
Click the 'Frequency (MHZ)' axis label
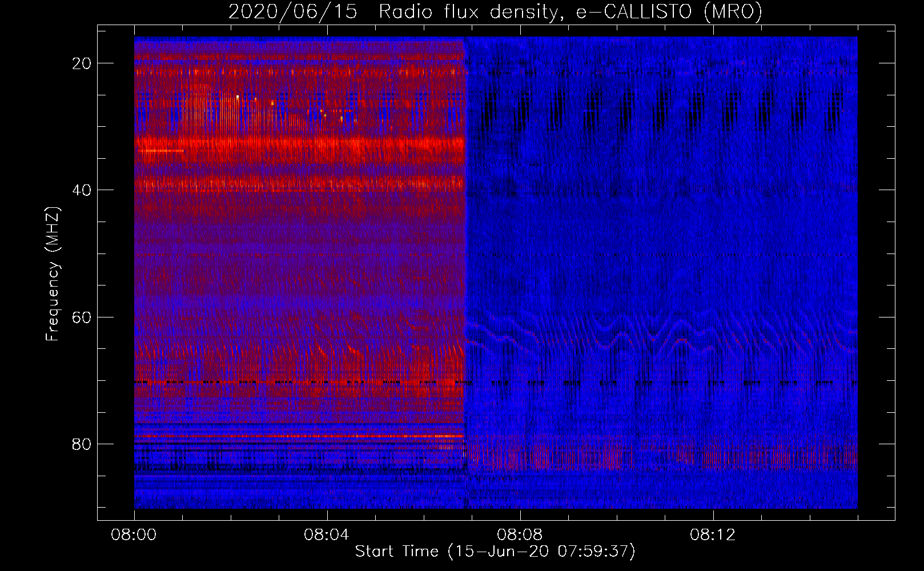tap(53, 274)
